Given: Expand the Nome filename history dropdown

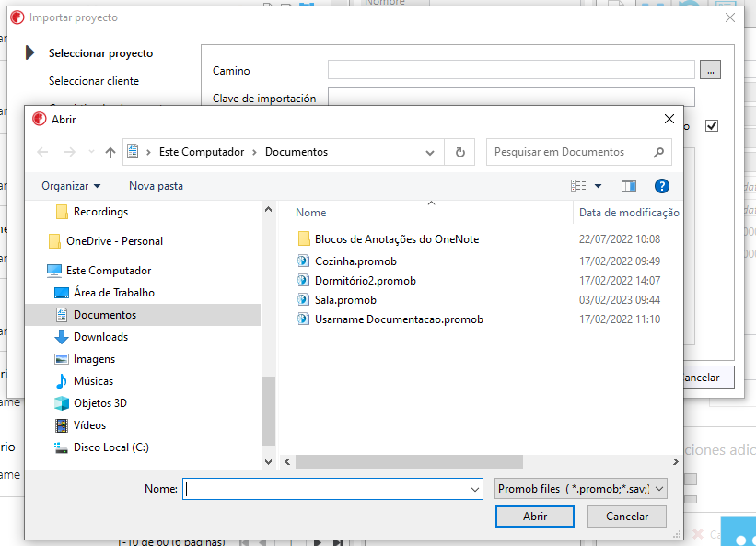Looking at the screenshot, I should coord(475,490).
